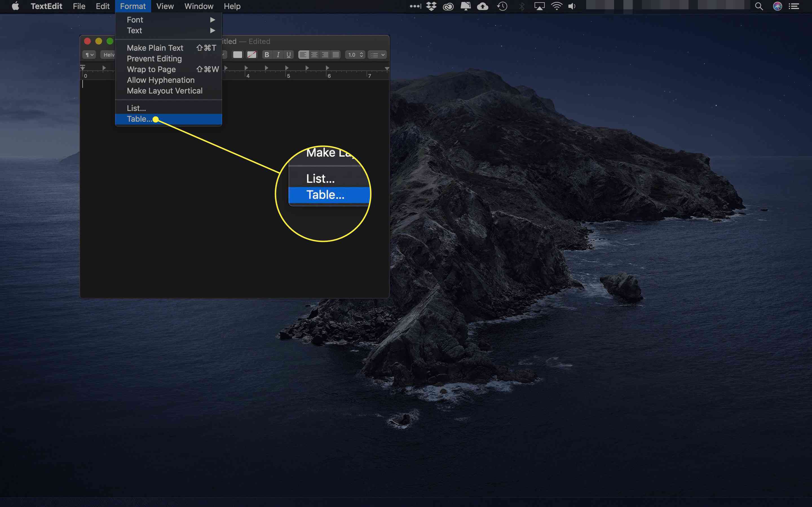Image resolution: width=812 pixels, height=507 pixels.
Task: Select List... from Format menu
Action: click(136, 108)
